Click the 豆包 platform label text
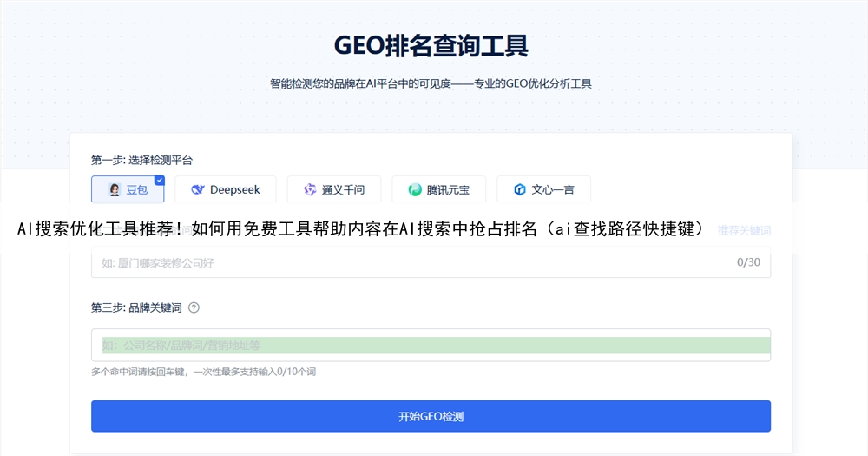 click(137, 189)
